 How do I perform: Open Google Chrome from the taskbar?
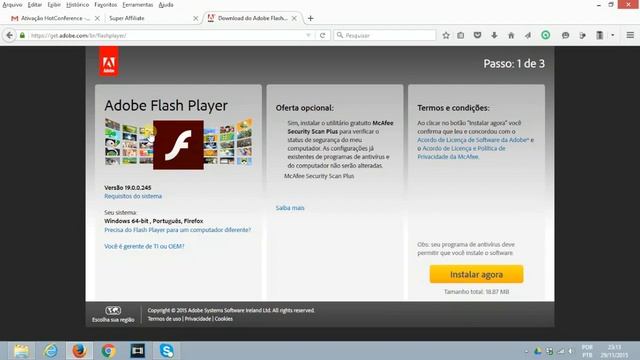pyautogui.click(x=109, y=351)
